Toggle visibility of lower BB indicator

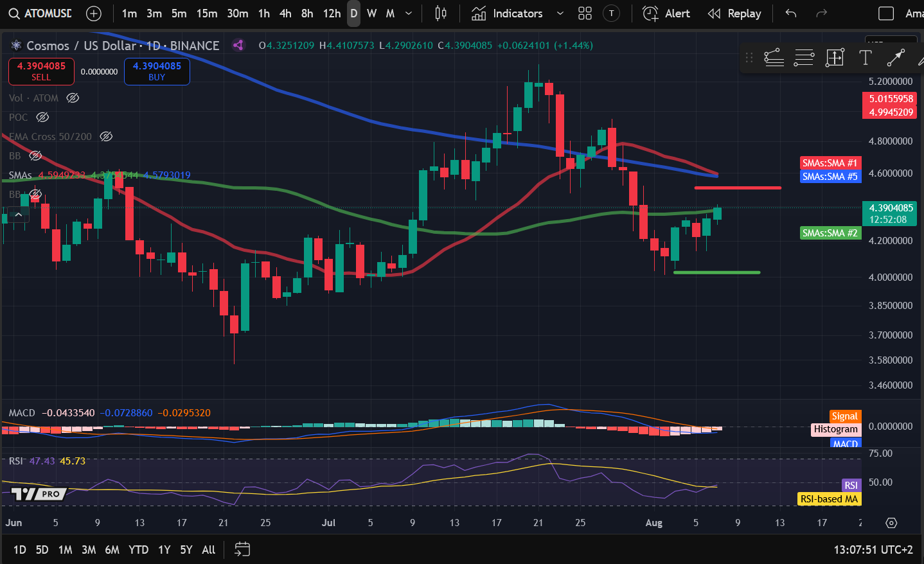[35, 194]
